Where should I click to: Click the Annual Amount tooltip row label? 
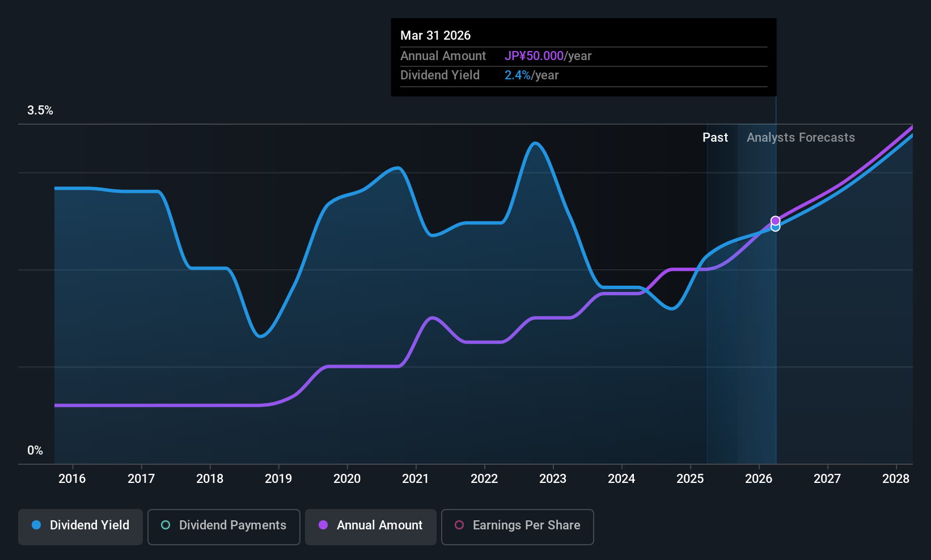click(x=443, y=56)
